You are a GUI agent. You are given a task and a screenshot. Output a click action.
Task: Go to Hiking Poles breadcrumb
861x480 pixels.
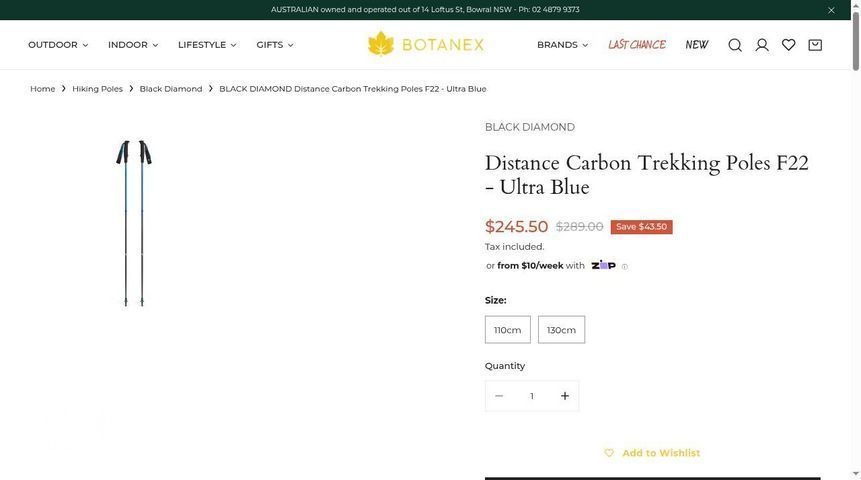[97, 89]
